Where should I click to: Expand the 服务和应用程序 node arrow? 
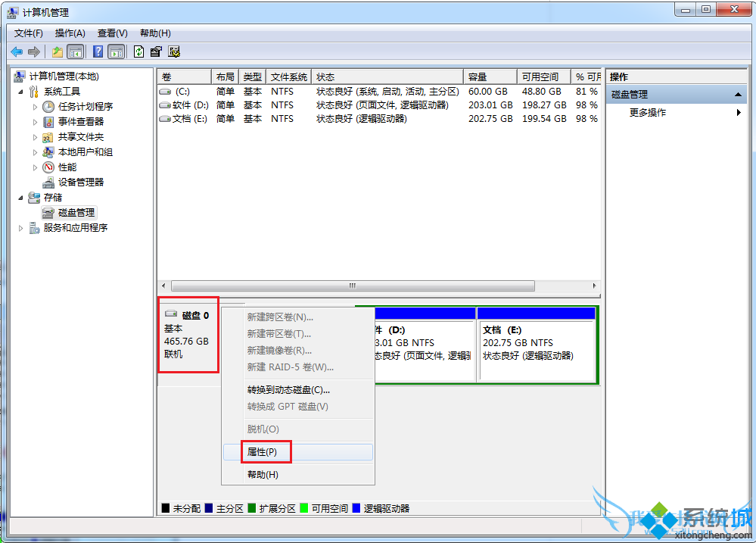(20, 228)
